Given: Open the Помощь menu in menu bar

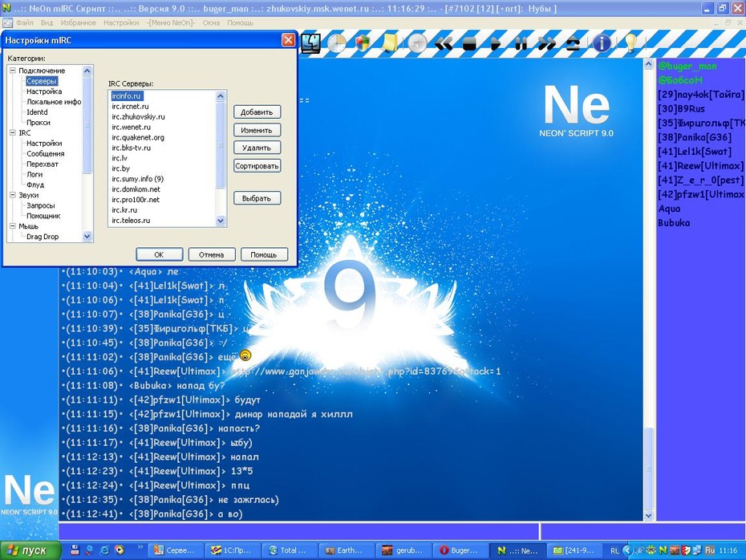Looking at the screenshot, I should click(241, 22).
